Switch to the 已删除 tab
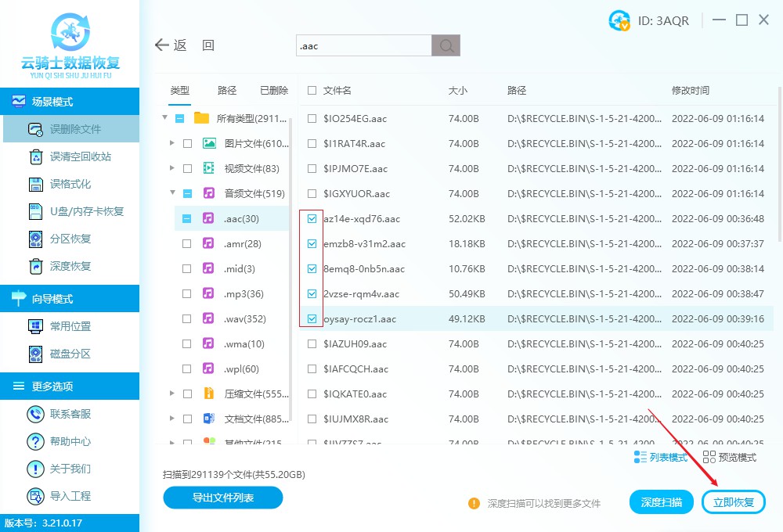 273,91
